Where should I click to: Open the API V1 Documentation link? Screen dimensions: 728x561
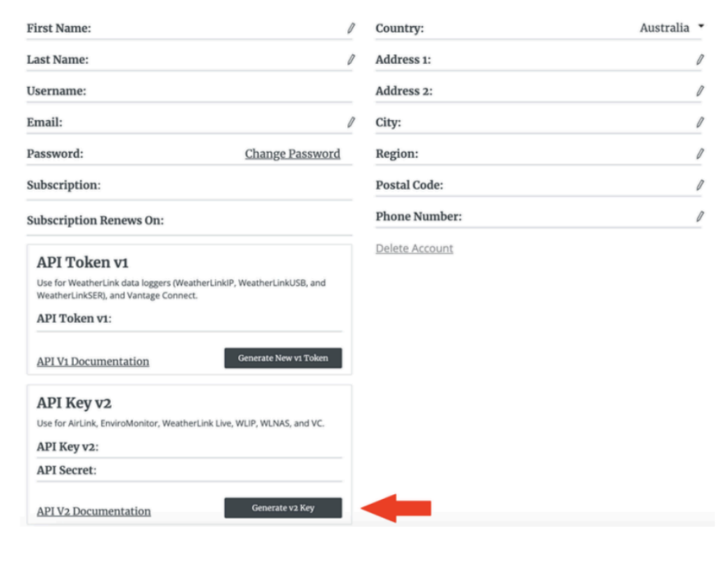[x=93, y=361]
